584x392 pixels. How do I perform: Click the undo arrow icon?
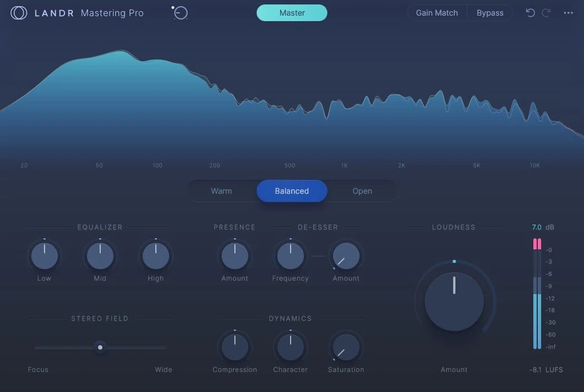531,13
